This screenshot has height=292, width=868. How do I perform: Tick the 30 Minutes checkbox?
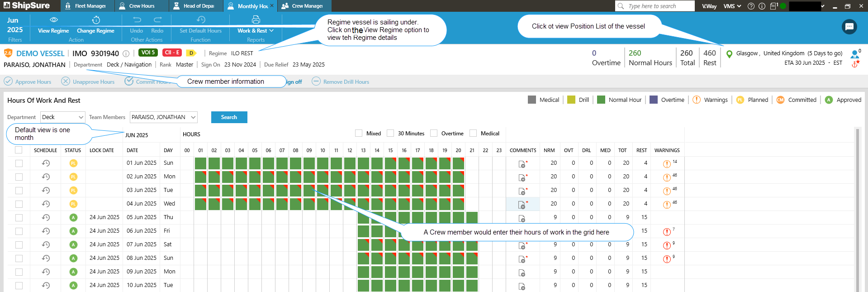[x=390, y=133]
